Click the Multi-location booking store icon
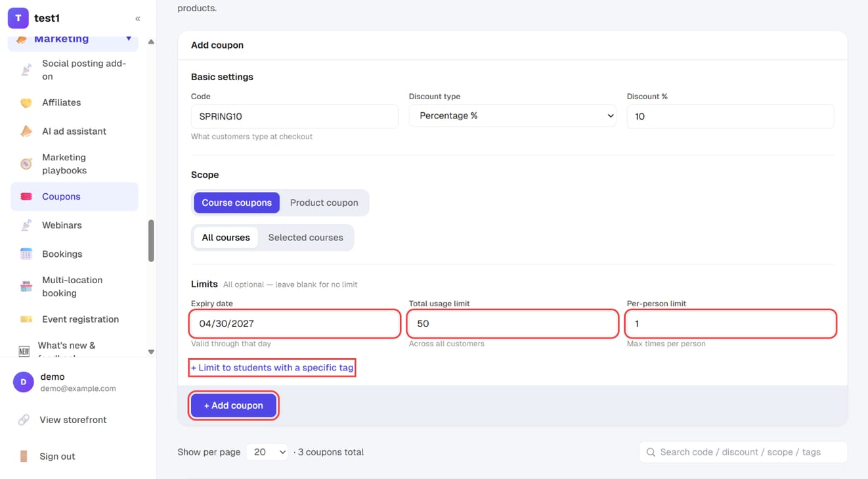868x479 pixels. click(x=26, y=286)
